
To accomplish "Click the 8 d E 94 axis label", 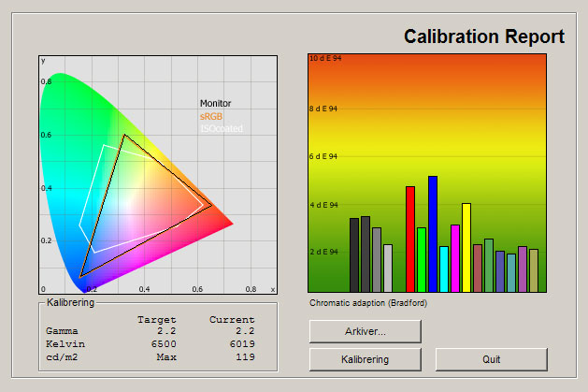I will click(323, 109).
